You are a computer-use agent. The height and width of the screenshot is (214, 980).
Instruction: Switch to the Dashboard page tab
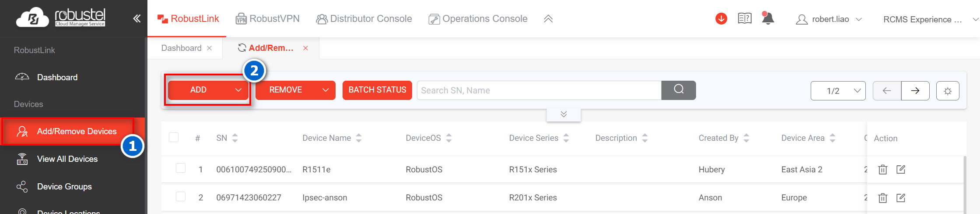[x=181, y=48]
